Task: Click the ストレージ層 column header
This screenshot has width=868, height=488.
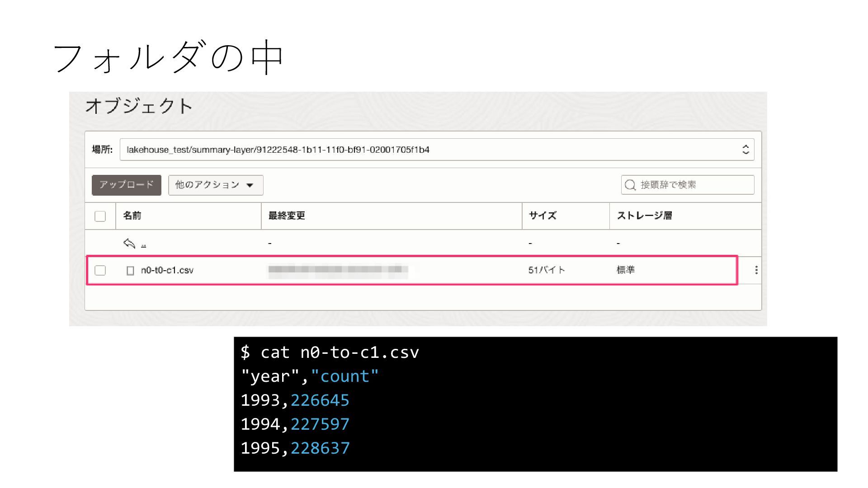Action: 644,216
